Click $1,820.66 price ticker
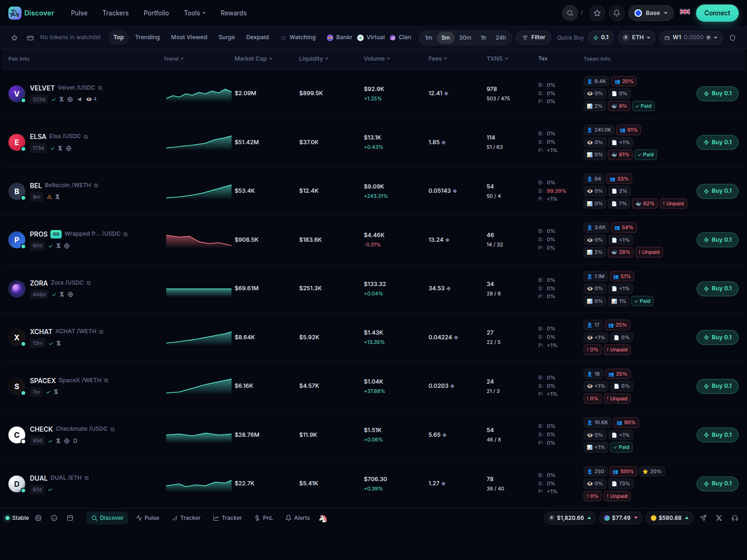Viewport: 747px width, 560px height. point(570,518)
